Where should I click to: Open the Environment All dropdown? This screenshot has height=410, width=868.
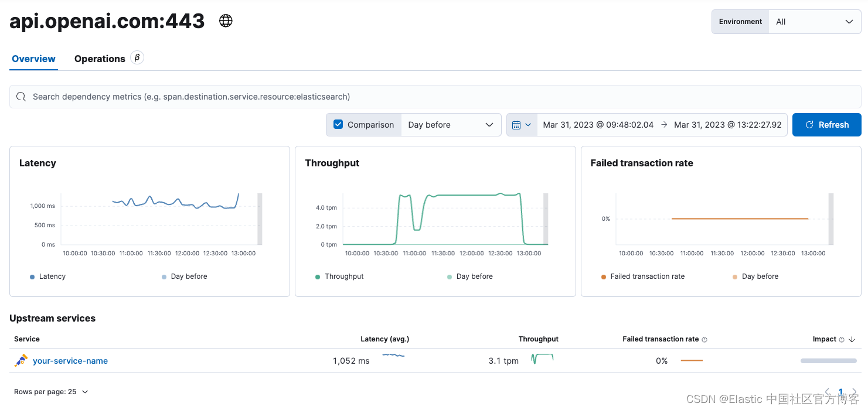tap(815, 22)
